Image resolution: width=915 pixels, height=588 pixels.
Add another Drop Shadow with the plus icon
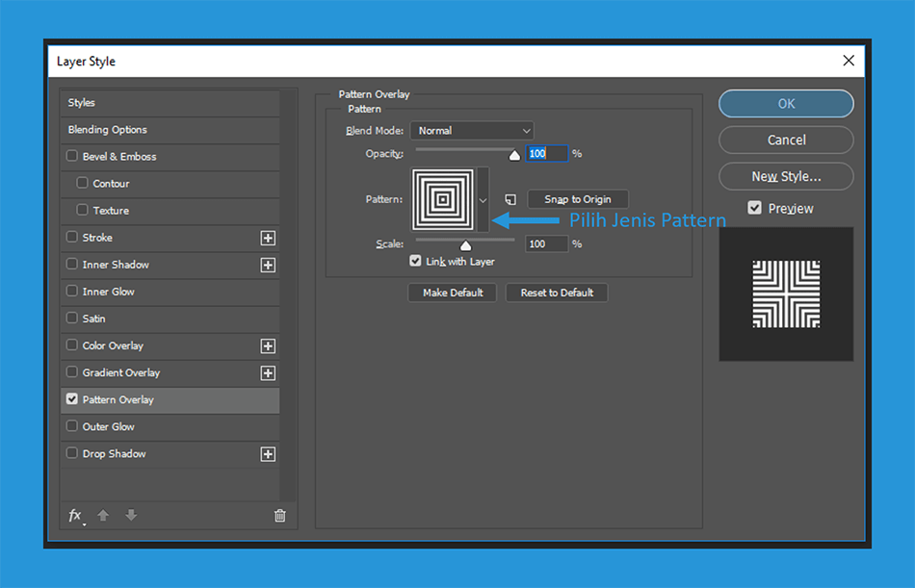pyautogui.click(x=268, y=454)
